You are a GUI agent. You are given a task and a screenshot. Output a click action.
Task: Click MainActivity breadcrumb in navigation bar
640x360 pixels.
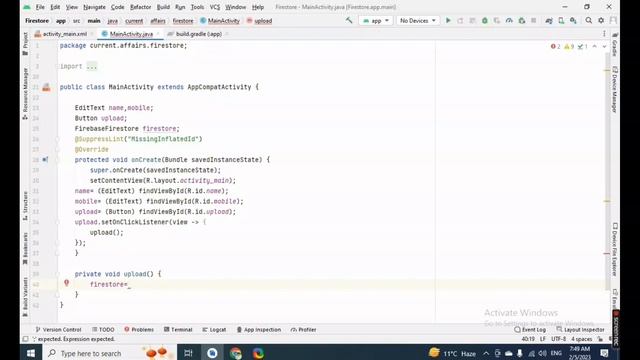pos(220,20)
